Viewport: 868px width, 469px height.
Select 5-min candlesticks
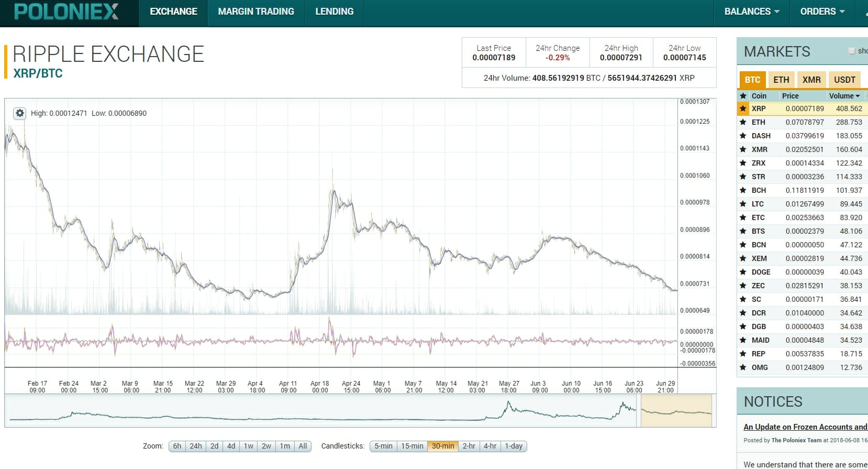coord(383,446)
